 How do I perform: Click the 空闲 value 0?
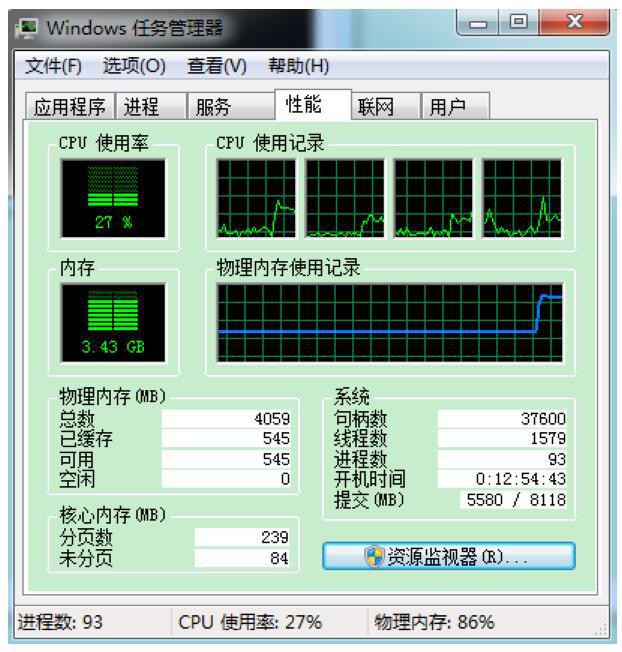click(x=226, y=479)
